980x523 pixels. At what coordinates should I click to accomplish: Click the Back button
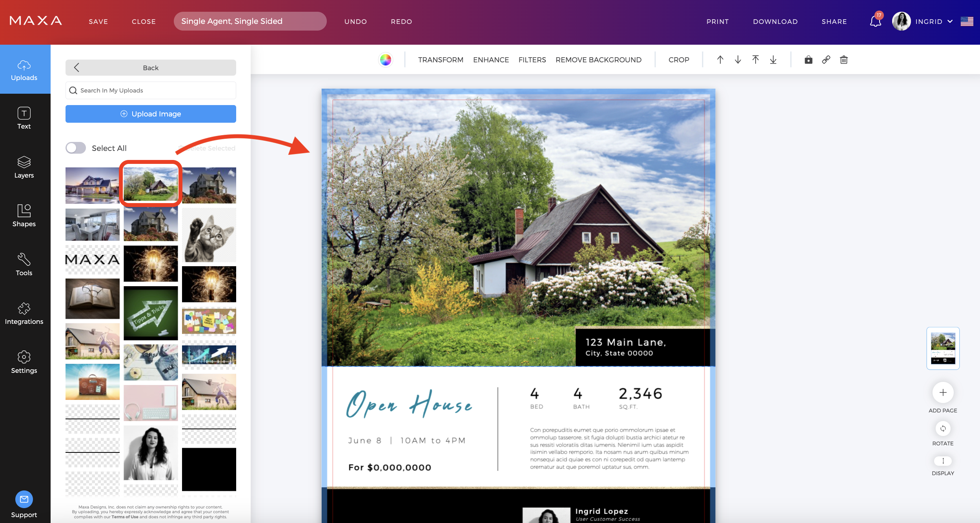pyautogui.click(x=151, y=67)
